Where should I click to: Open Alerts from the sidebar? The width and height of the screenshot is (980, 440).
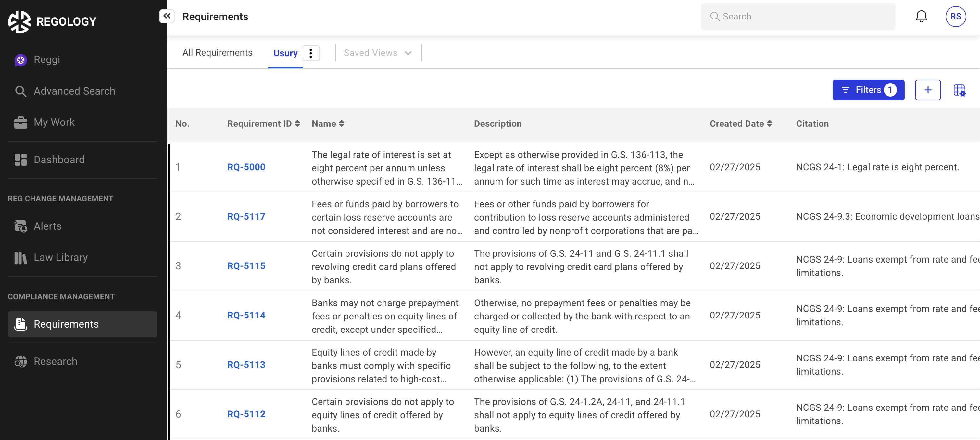pos(47,226)
